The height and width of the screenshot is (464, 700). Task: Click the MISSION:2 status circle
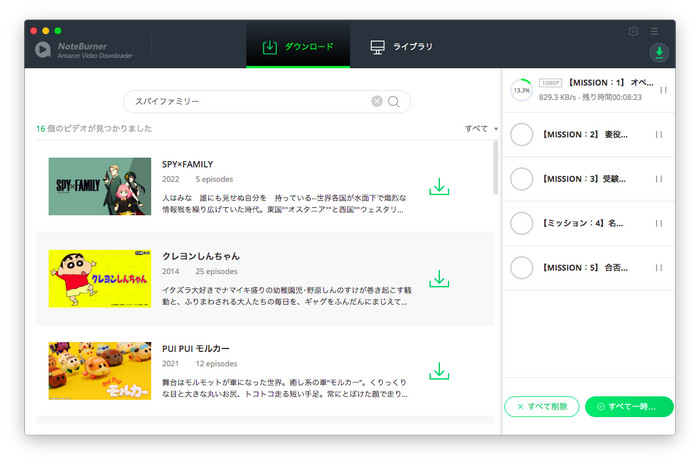[521, 134]
